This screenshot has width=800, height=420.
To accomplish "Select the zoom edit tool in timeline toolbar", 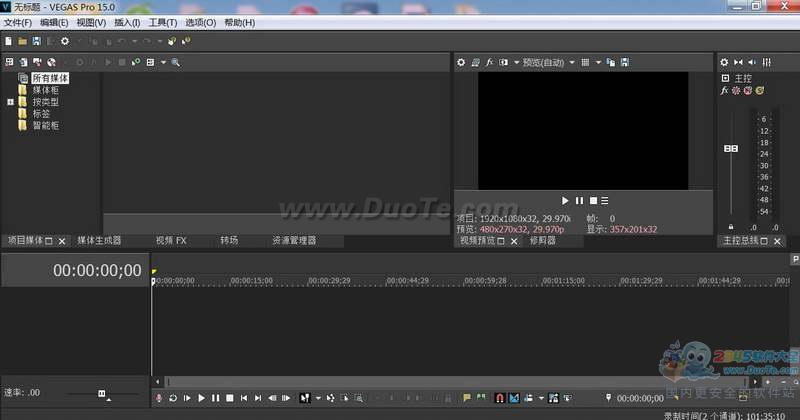I will (x=359, y=398).
